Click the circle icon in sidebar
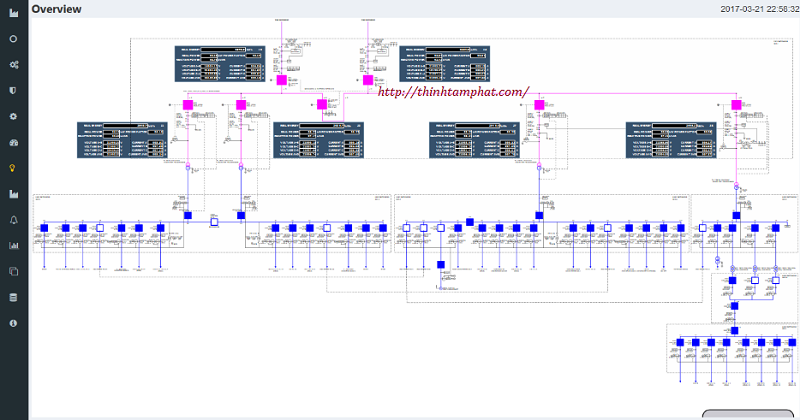Image resolution: width=800 pixels, height=420 pixels. pos(14,38)
